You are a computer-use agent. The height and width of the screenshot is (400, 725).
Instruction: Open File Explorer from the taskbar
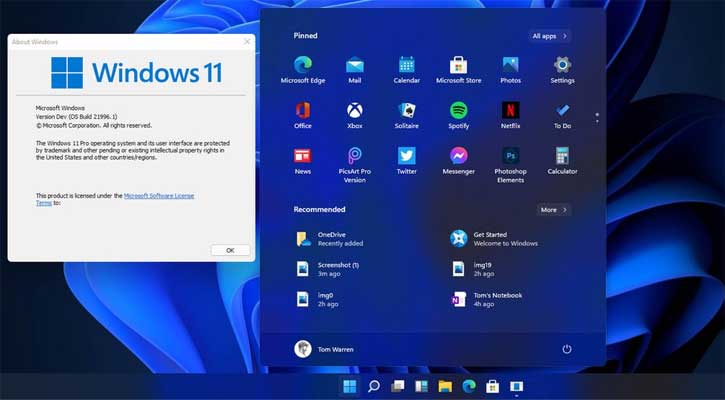445,386
